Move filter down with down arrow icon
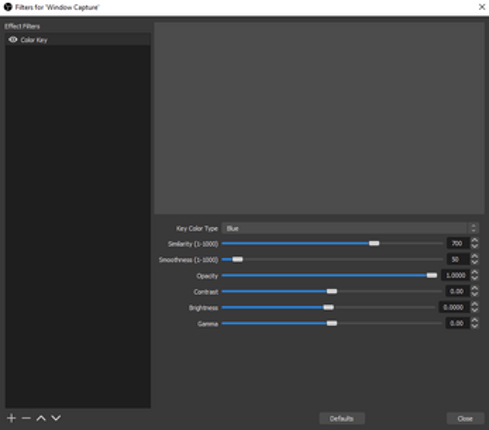Viewport: 489px width, 430px height. point(56,418)
